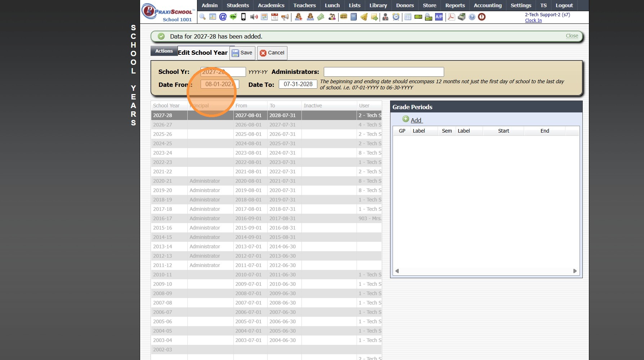The height and width of the screenshot is (360, 644).
Task: Select the 2020-21 school year row
Action: pyautogui.click(x=162, y=181)
